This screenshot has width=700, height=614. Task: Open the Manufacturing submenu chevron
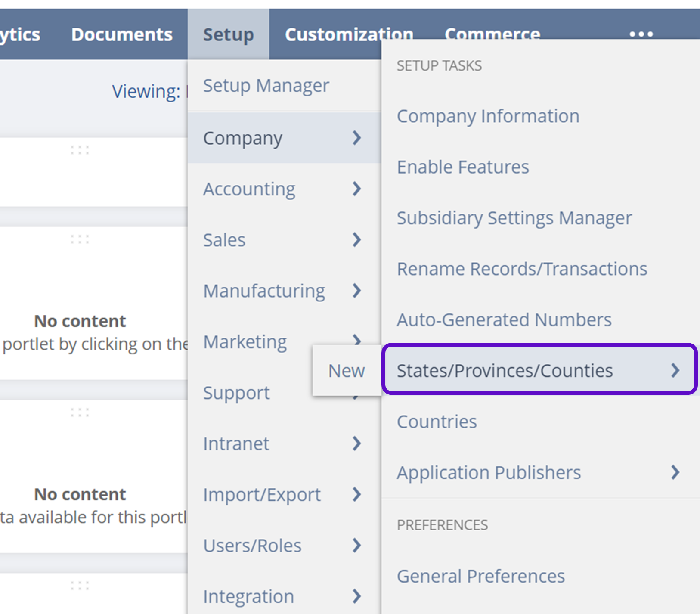click(356, 291)
